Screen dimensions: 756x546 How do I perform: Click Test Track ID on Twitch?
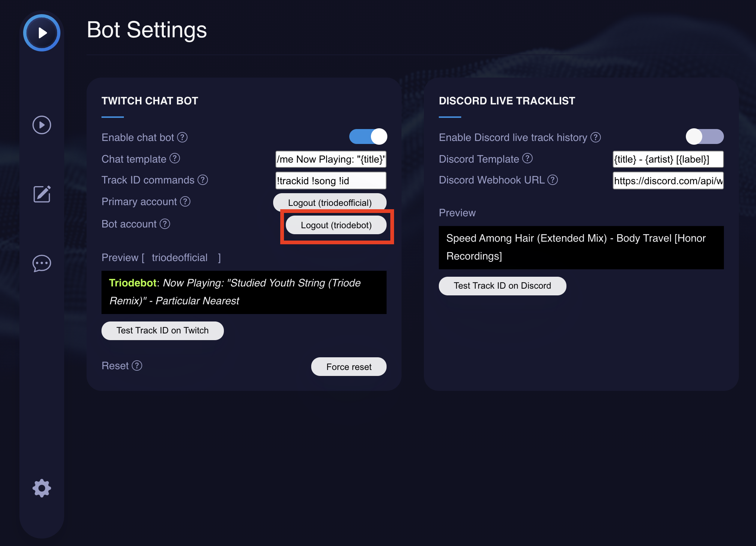(163, 330)
